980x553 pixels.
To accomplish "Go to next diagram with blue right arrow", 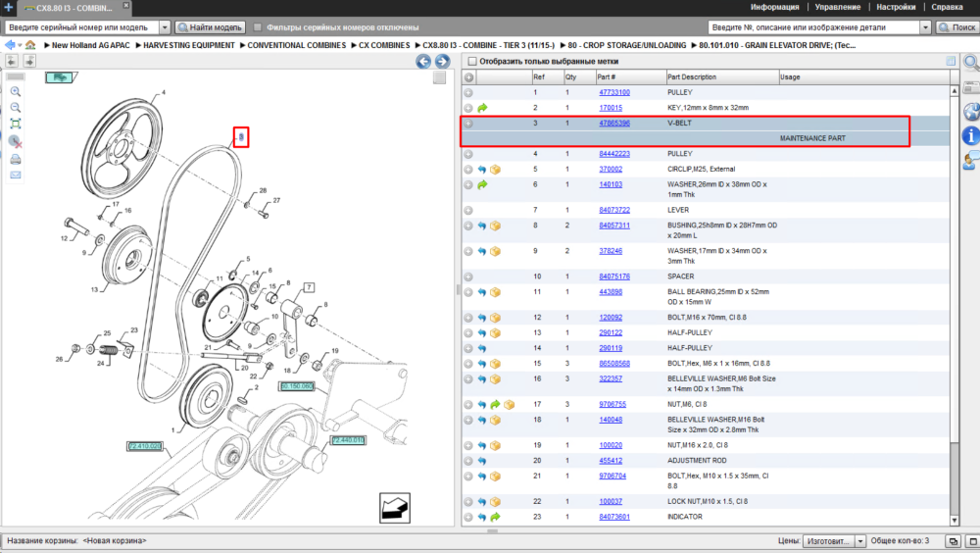I will point(442,62).
